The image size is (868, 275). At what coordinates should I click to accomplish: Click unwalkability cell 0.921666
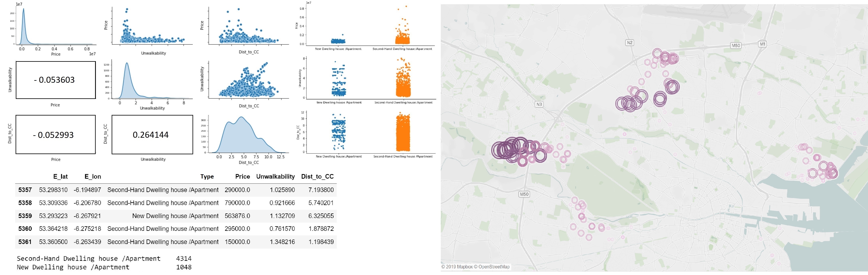pos(282,203)
